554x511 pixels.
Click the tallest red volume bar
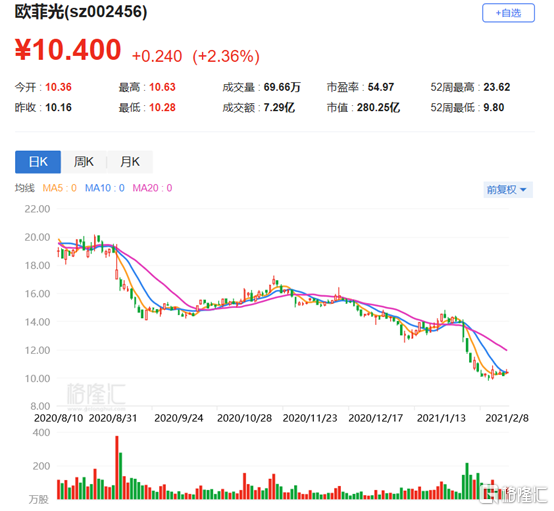pyautogui.click(x=117, y=468)
